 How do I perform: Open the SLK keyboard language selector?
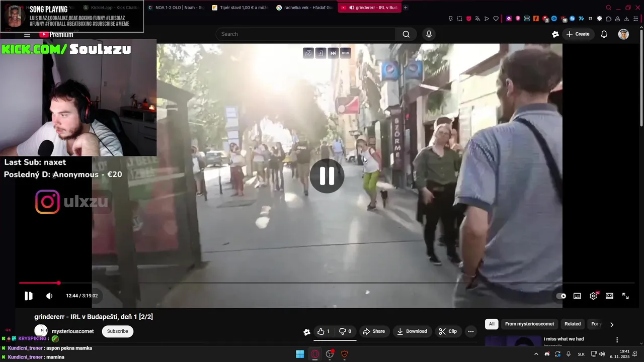(x=581, y=354)
